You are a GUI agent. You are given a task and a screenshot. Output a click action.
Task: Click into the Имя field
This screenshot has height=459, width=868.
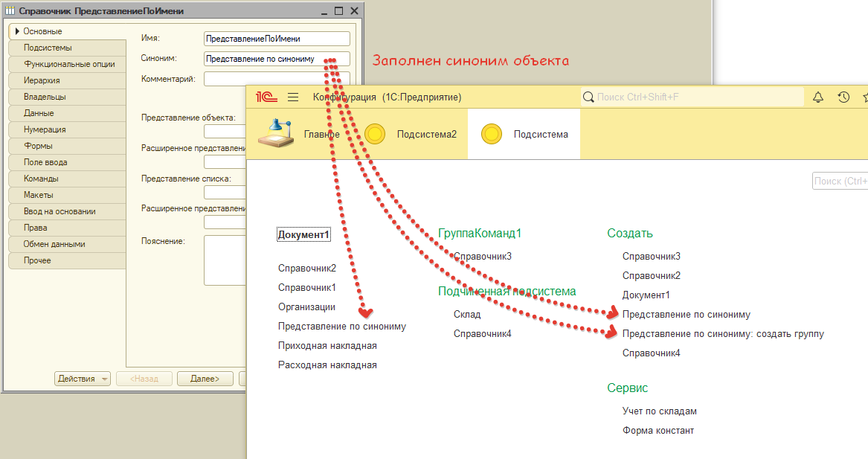click(x=277, y=39)
